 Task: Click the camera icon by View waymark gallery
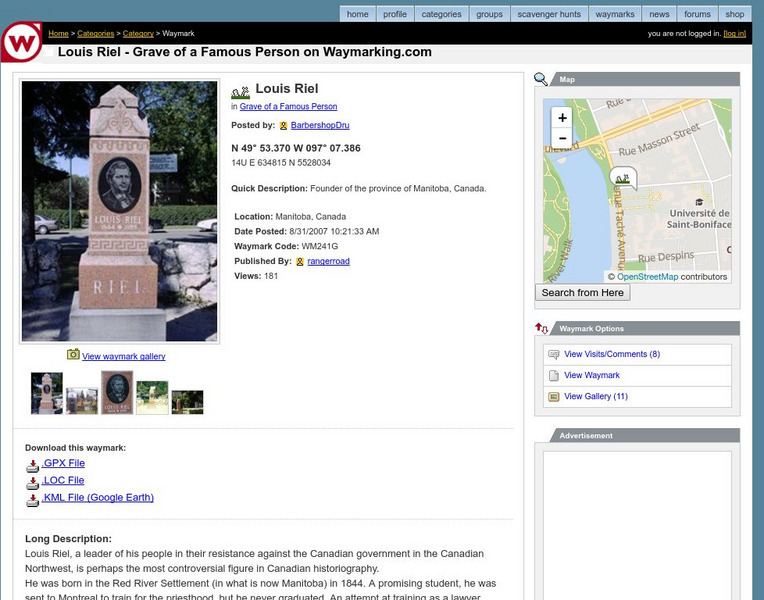click(73, 354)
